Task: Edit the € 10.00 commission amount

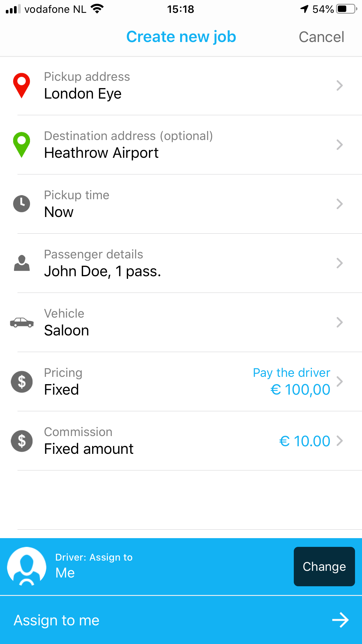Action: point(305,441)
